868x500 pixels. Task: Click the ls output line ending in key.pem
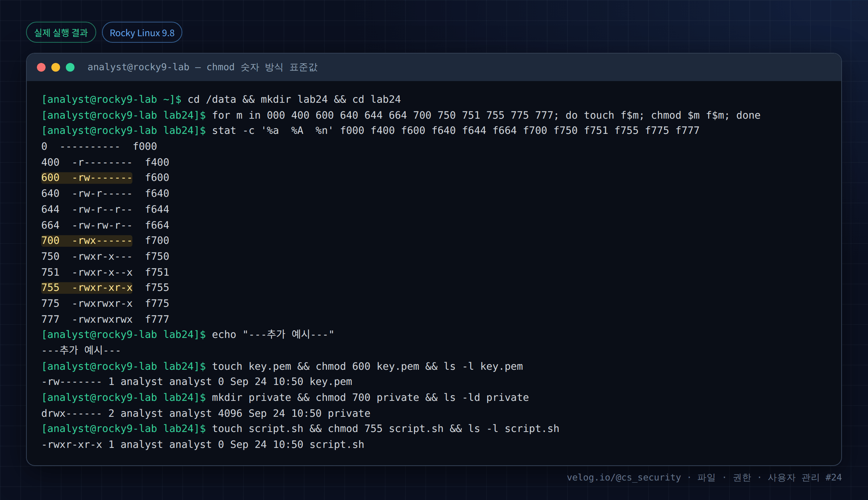click(197, 381)
